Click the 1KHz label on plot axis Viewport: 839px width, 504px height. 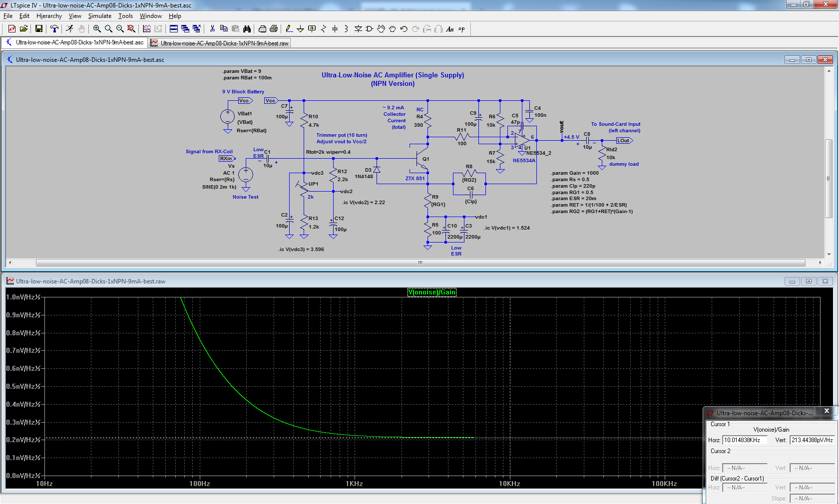[354, 484]
